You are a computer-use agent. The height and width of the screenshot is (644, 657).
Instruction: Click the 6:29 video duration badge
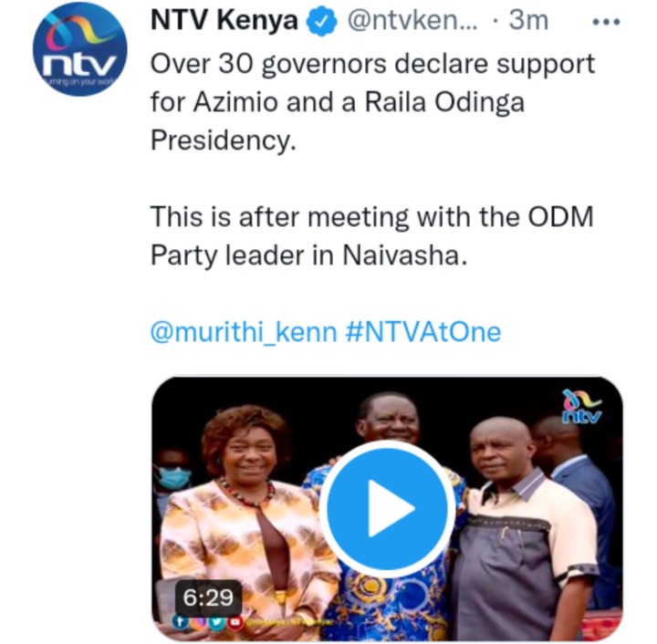208,598
